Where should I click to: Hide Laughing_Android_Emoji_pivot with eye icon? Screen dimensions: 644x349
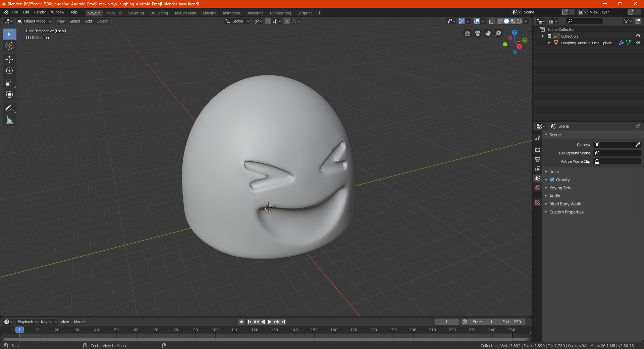[638, 43]
